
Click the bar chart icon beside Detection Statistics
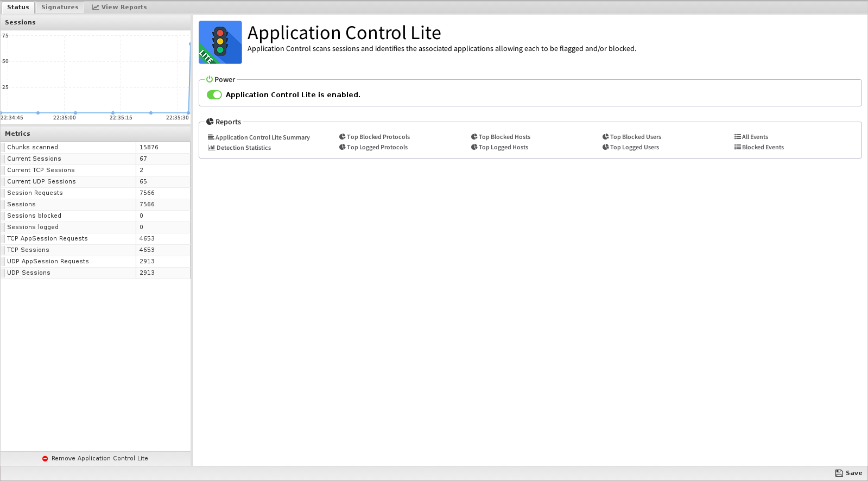[211, 148]
